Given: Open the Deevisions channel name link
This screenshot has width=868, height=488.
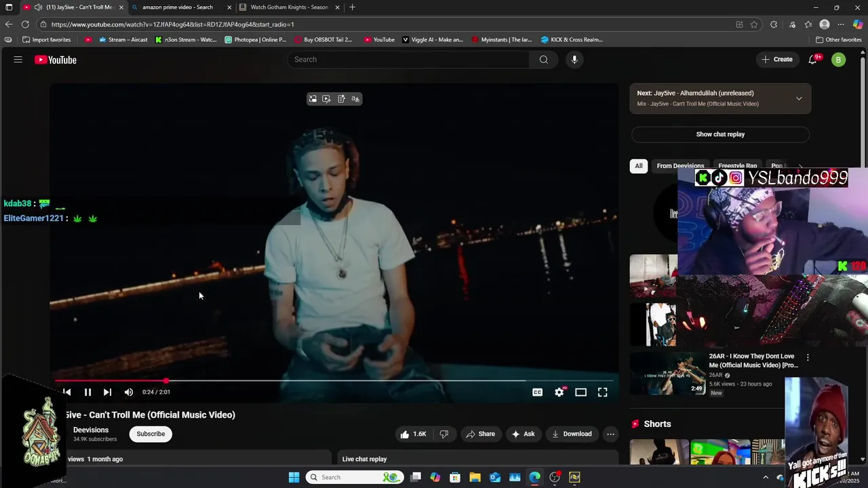Looking at the screenshot, I should (x=91, y=430).
